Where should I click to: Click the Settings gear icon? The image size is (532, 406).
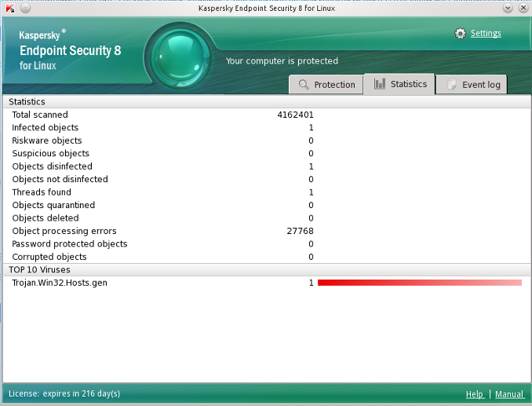pyautogui.click(x=460, y=33)
